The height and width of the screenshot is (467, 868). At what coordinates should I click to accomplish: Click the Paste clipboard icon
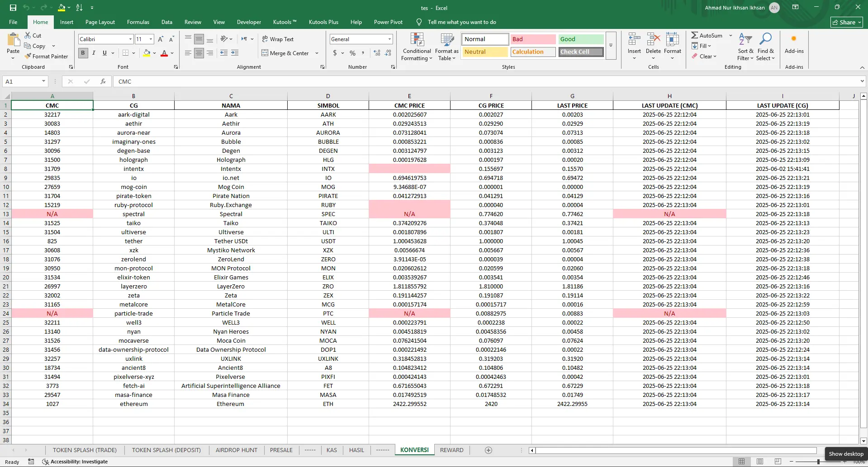pos(13,40)
